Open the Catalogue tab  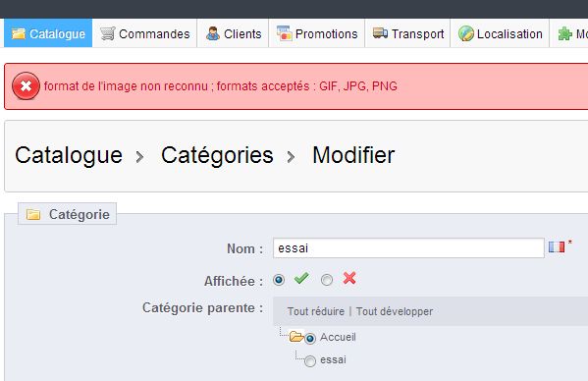pyautogui.click(x=48, y=33)
